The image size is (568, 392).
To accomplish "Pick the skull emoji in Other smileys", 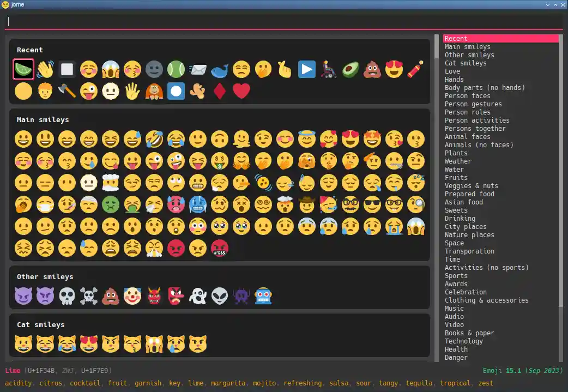I will [x=67, y=296].
